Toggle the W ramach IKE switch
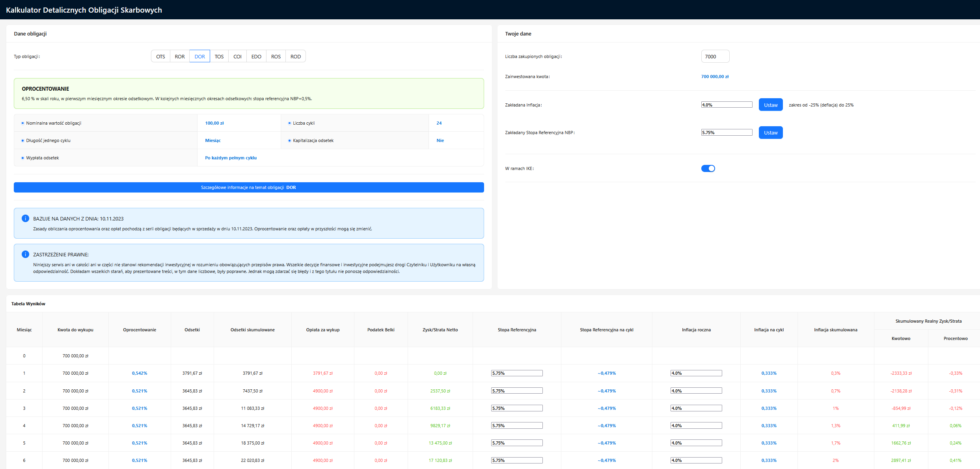The width and height of the screenshot is (980, 469). tap(708, 168)
